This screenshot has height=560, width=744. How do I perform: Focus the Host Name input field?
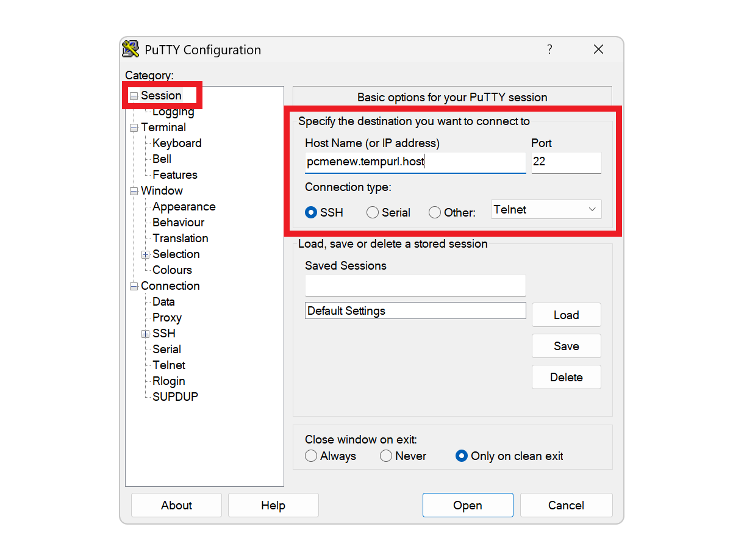[x=415, y=162]
